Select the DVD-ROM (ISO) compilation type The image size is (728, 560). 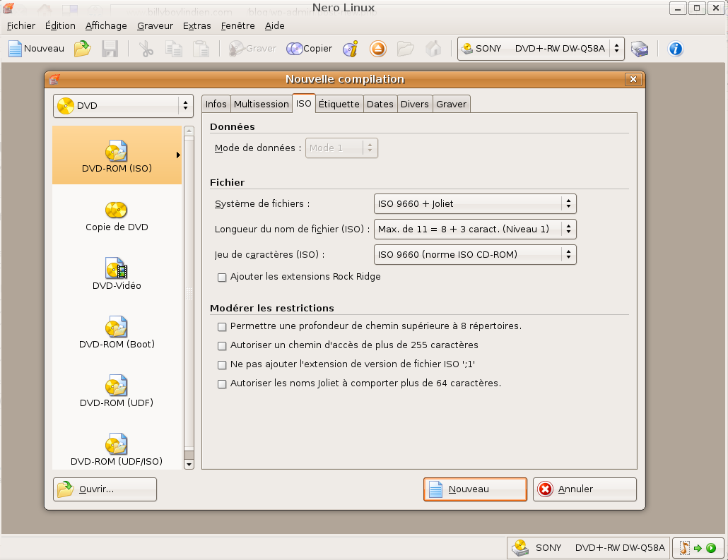coord(117,155)
